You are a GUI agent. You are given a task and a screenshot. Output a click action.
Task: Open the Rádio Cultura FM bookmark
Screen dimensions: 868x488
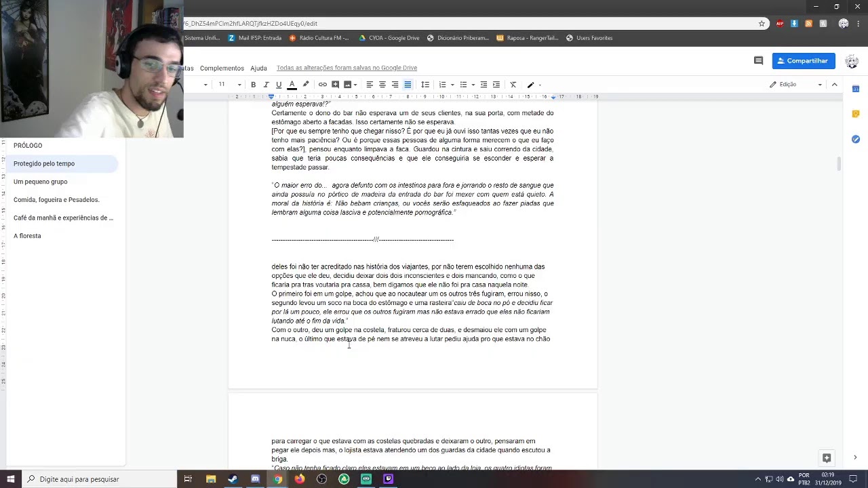319,38
